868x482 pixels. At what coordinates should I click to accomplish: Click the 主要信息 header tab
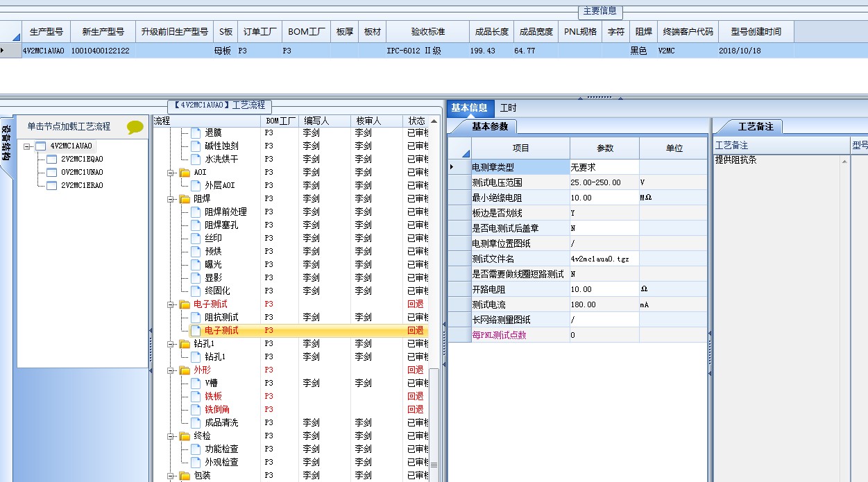pos(600,11)
